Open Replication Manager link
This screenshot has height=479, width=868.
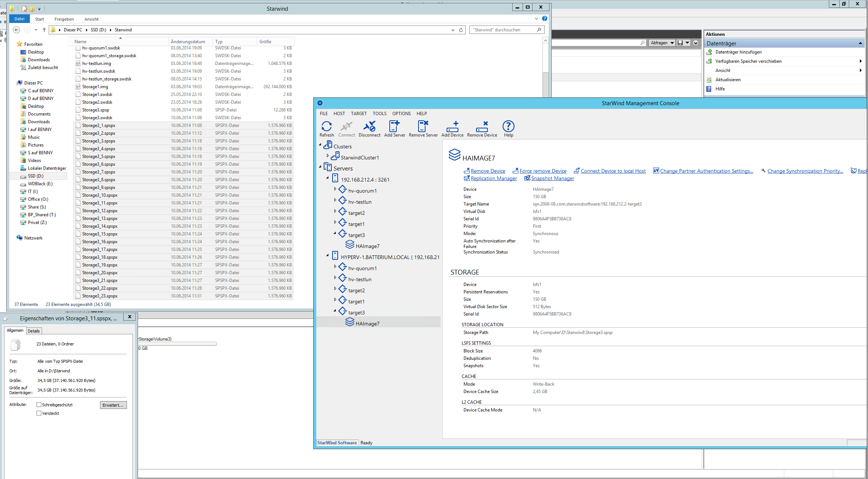(x=494, y=178)
